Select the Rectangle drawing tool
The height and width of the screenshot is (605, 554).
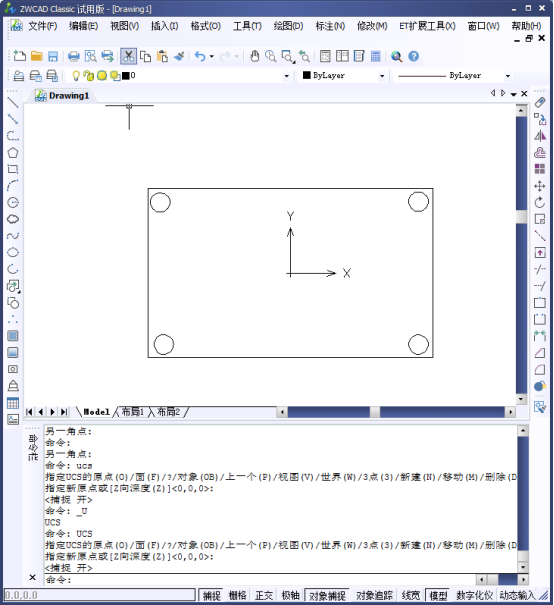[x=13, y=169]
